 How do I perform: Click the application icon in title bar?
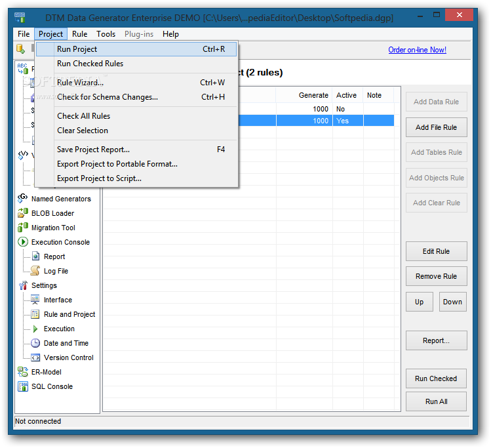(x=20, y=17)
